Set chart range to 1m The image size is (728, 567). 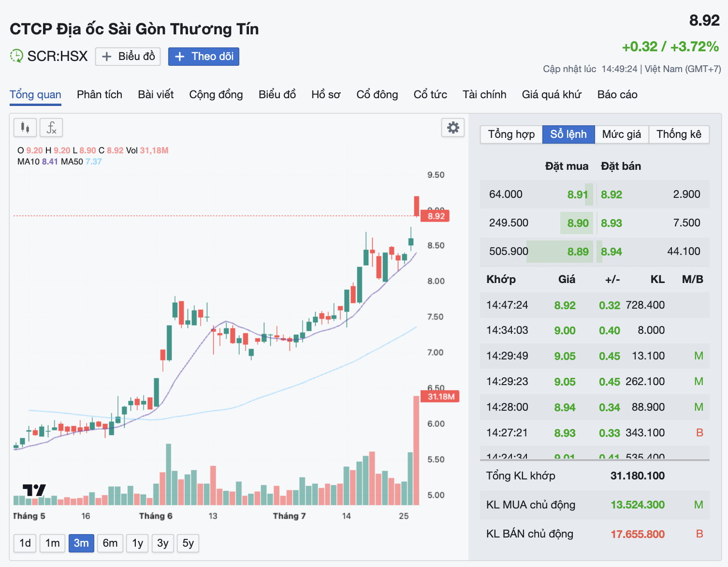tap(52, 543)
